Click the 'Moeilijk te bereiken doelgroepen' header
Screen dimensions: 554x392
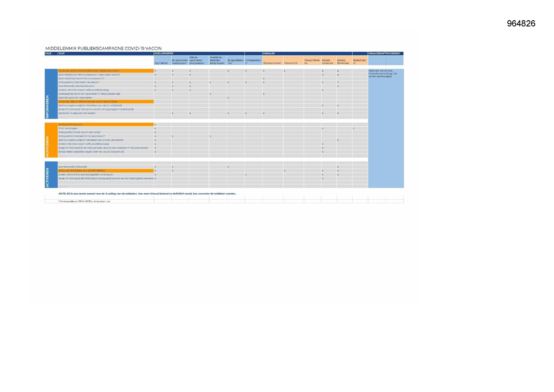coord(218,60)
